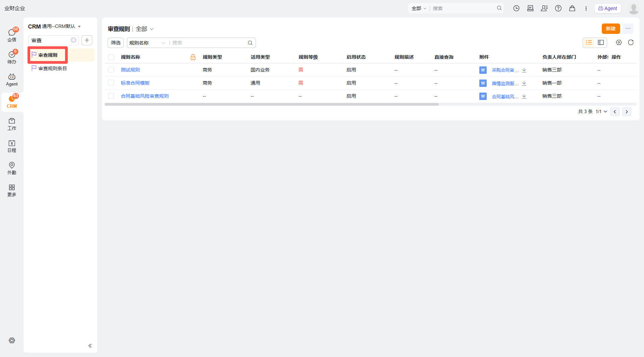Open the 待办 to-do sidebar icon
Image resolution: width=644 pixels, height=357 pixels.
pos(12,57)
